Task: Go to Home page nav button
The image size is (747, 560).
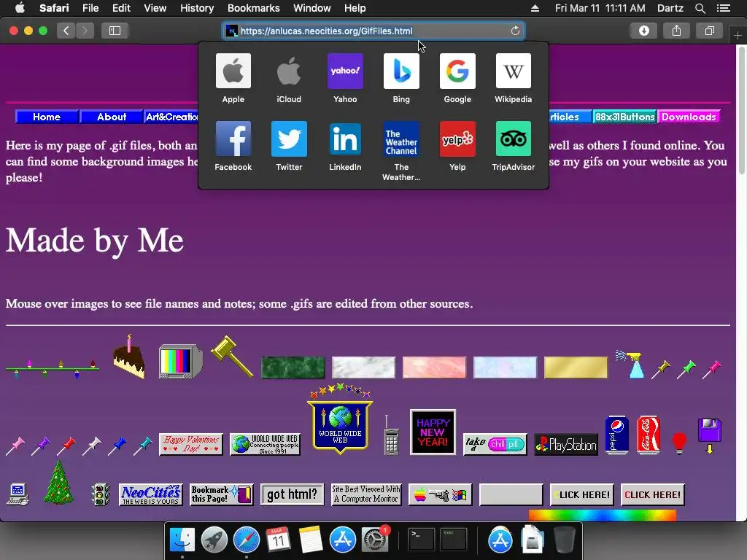Action: [x=47, y=117]
